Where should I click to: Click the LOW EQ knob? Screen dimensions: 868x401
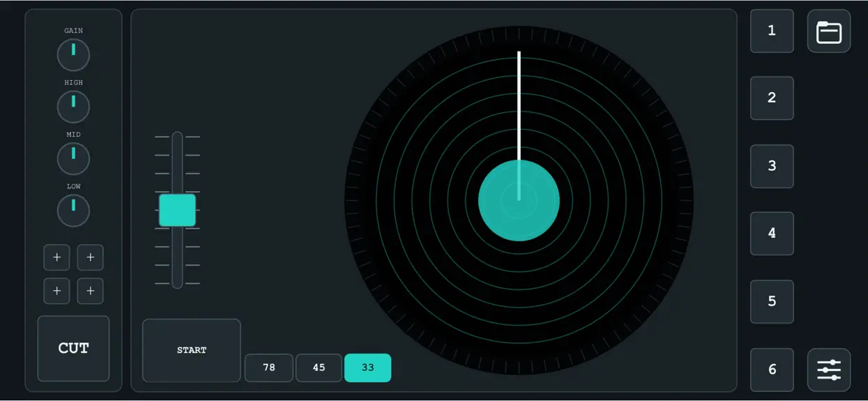(73, 211)
